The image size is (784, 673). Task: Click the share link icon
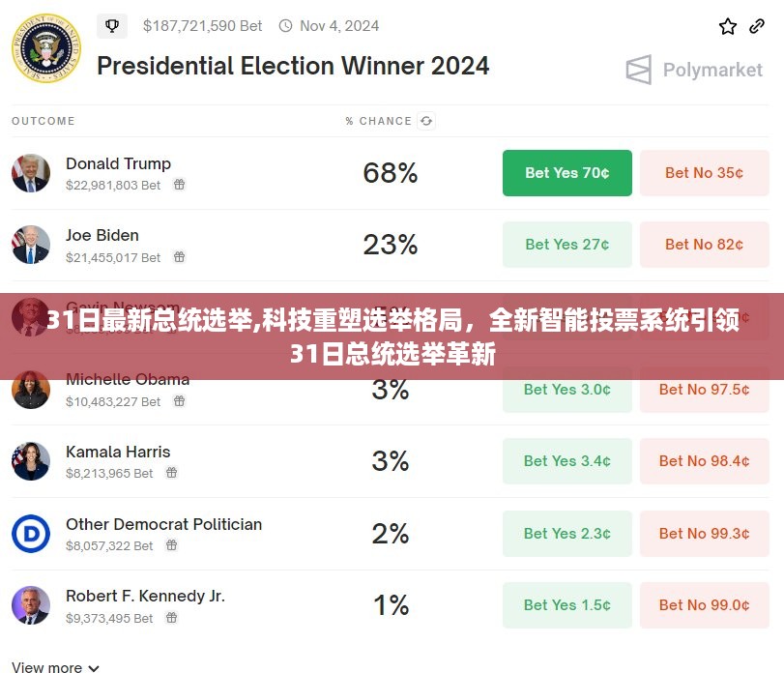tap(757, 26)
